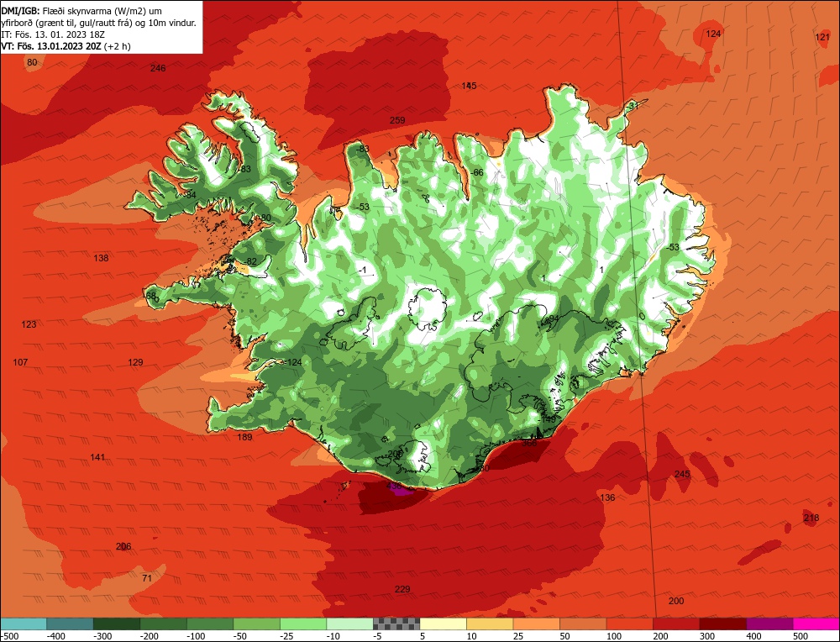
Task: Click the sea value 229
Action: 402,589
